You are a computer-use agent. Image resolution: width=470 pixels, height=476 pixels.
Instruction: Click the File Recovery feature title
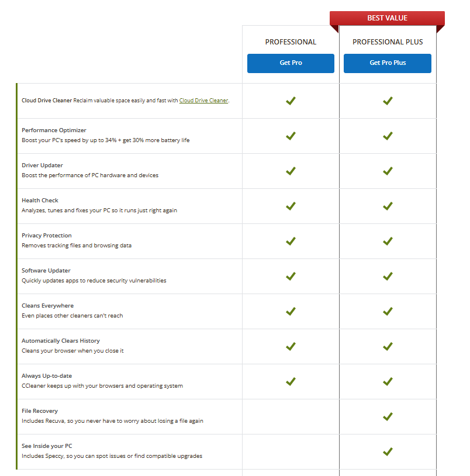pos(40,411)
